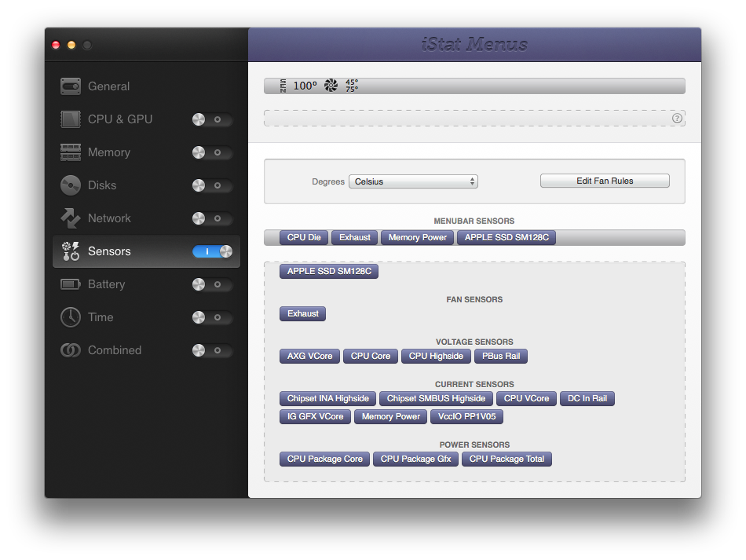Open help via question mark icon
This screenshot has height=560, width=746.
coord(677,119)
